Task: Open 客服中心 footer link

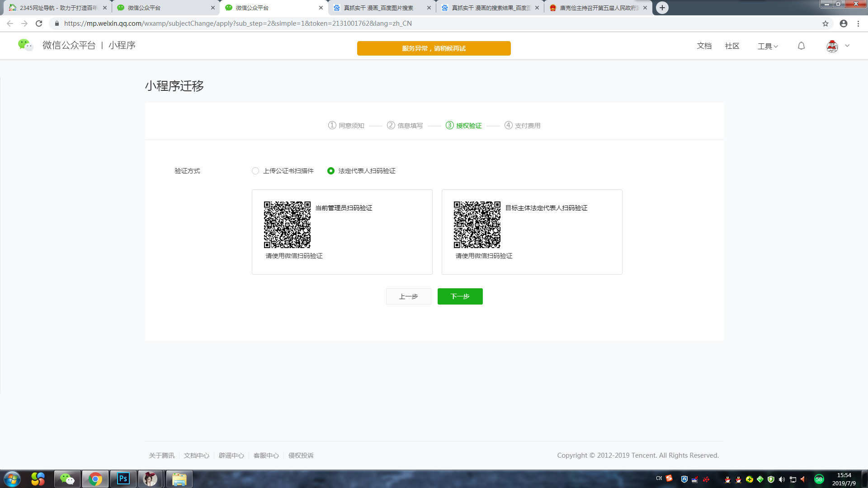Action: pyautogui.click(x=266, y=455)
